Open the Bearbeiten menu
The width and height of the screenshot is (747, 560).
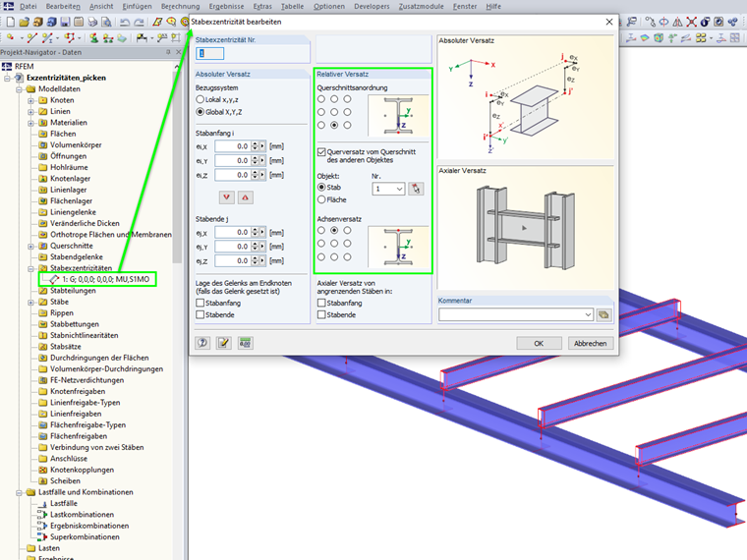pos(63,6)
